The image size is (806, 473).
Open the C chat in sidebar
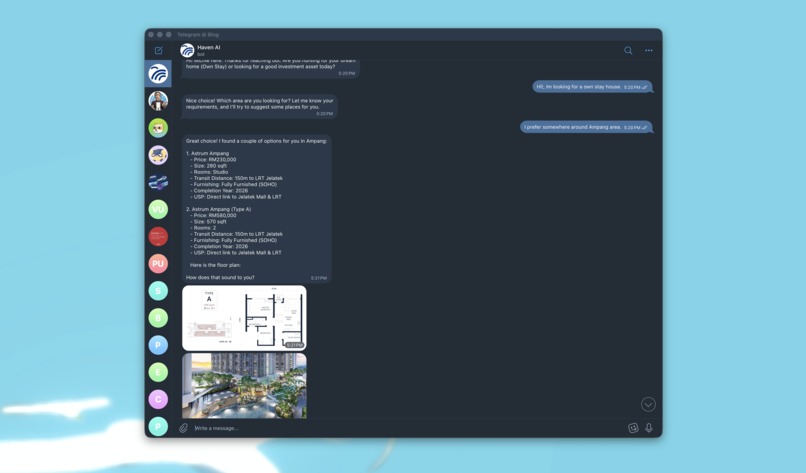coord(158,399)
